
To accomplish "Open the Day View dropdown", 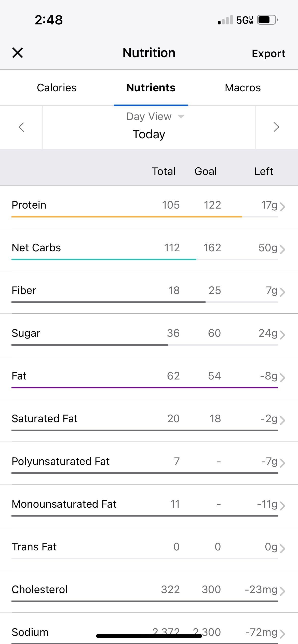I will (155, 116).
